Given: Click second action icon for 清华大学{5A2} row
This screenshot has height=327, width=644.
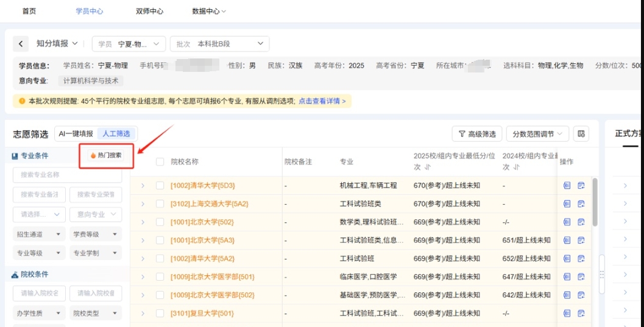Looking at the screenshot, I should click(581, 258).
